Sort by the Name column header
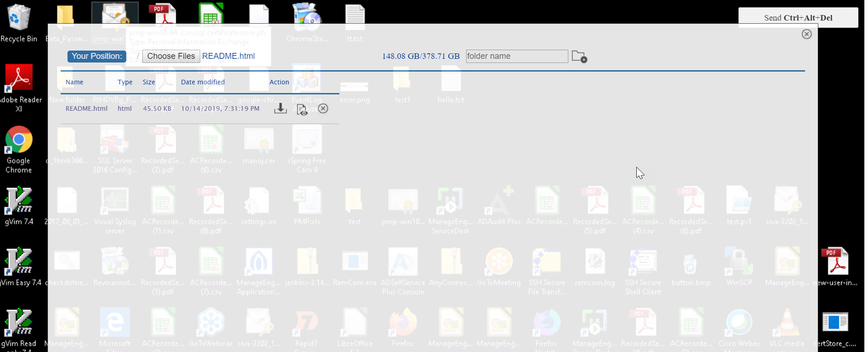Screen dimensions: 868x352 coord(74,82)
